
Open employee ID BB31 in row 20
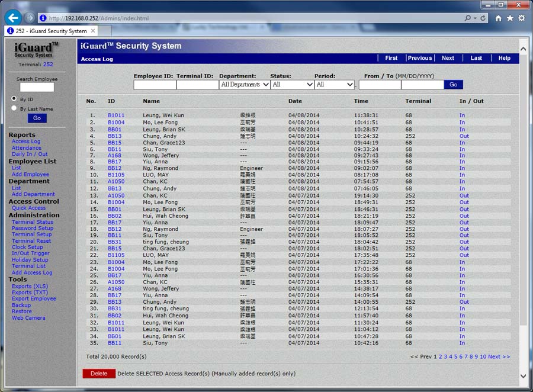click(114, 242)
